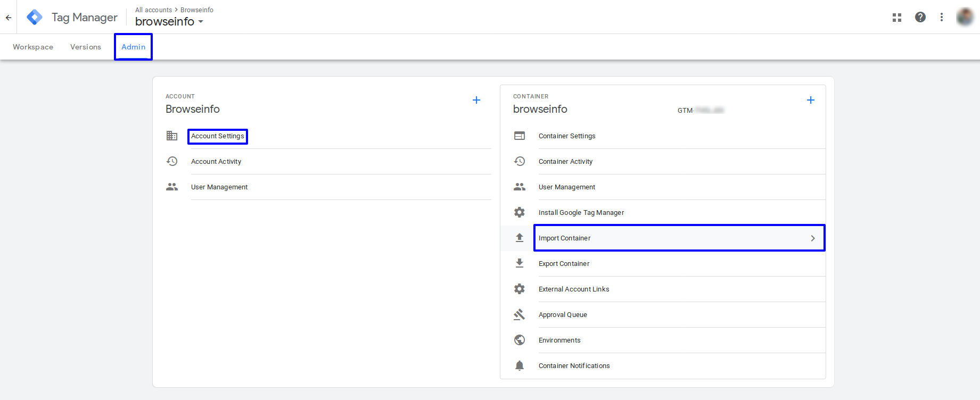980x400 pixels.
Task: Open the help question mark icon
Action: coord(920,18)
